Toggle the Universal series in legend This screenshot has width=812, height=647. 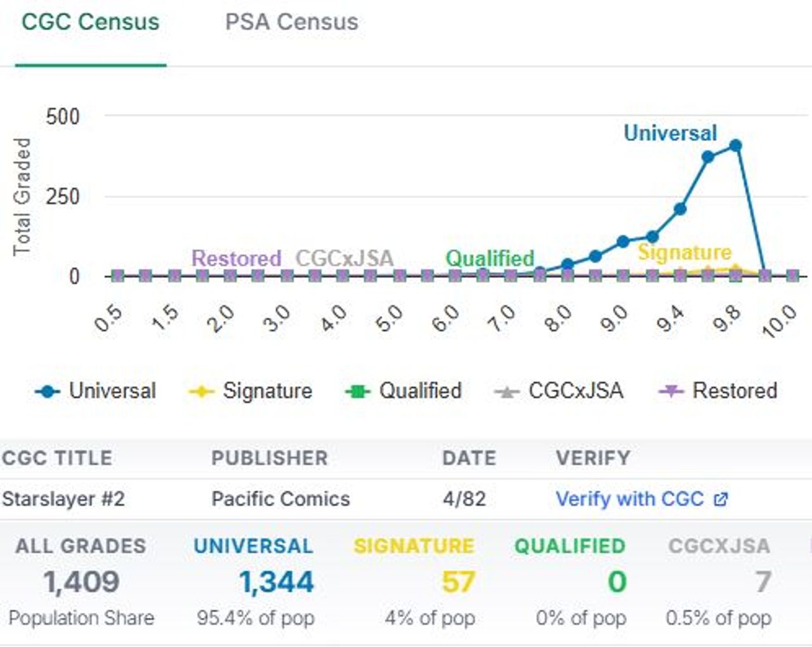click(x=96, y=391)
